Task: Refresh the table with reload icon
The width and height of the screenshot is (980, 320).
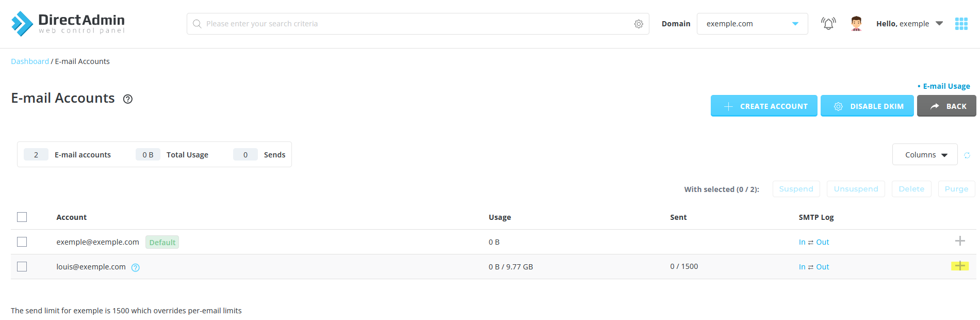Action: [x=967, y=155]
